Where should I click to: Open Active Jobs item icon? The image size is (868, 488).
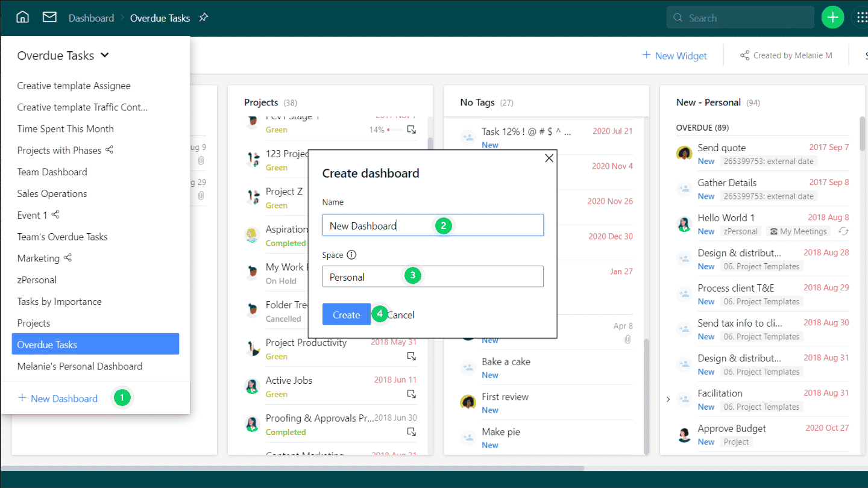pyautogui.click(x=411, y=394)
